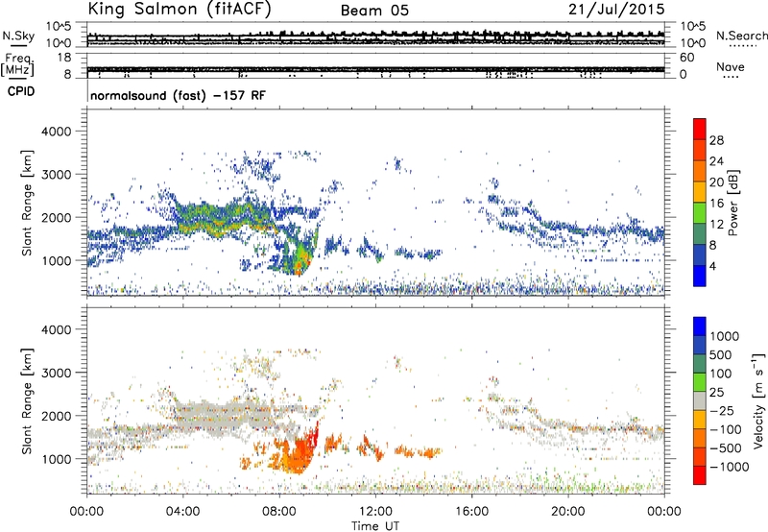Click the '4000' tick on the power panel
The height and width of the screenshot is (532, 768).
pos(56,132)
